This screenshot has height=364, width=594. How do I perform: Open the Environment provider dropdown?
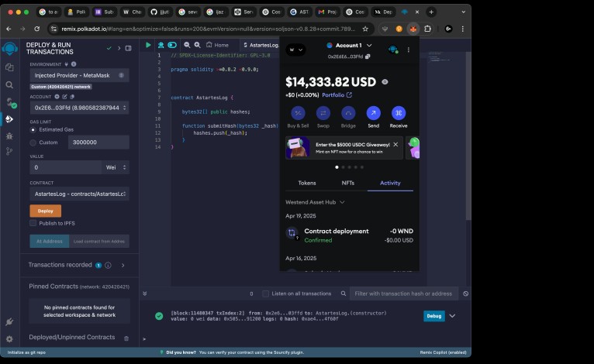79,76
